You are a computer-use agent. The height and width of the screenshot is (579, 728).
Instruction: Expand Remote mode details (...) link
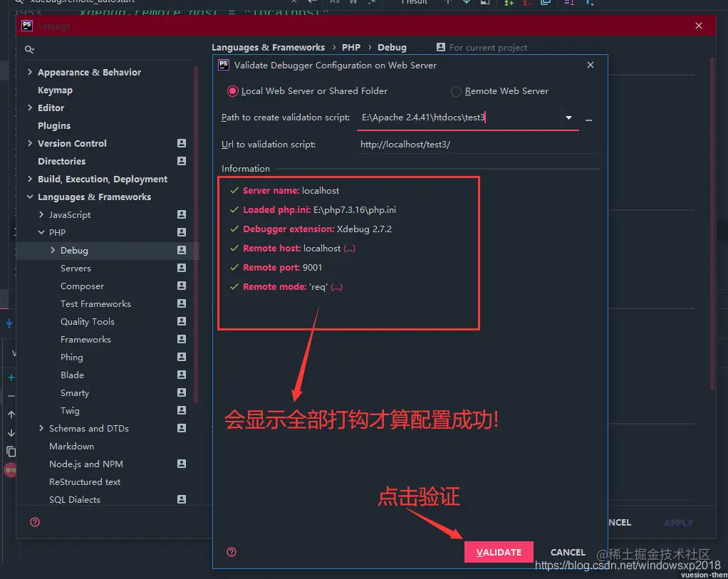coord(337,287)
